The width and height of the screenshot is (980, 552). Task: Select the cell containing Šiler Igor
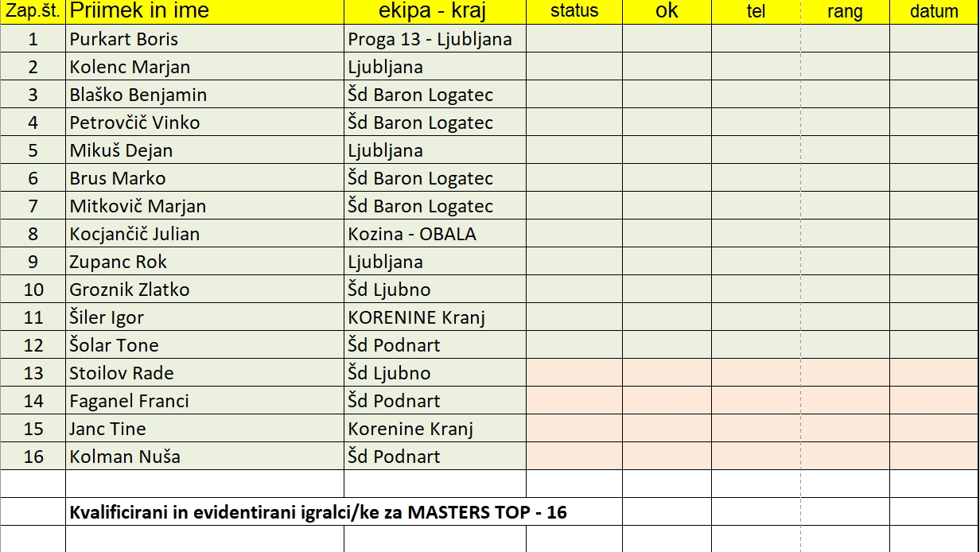[x=204, y=317]
